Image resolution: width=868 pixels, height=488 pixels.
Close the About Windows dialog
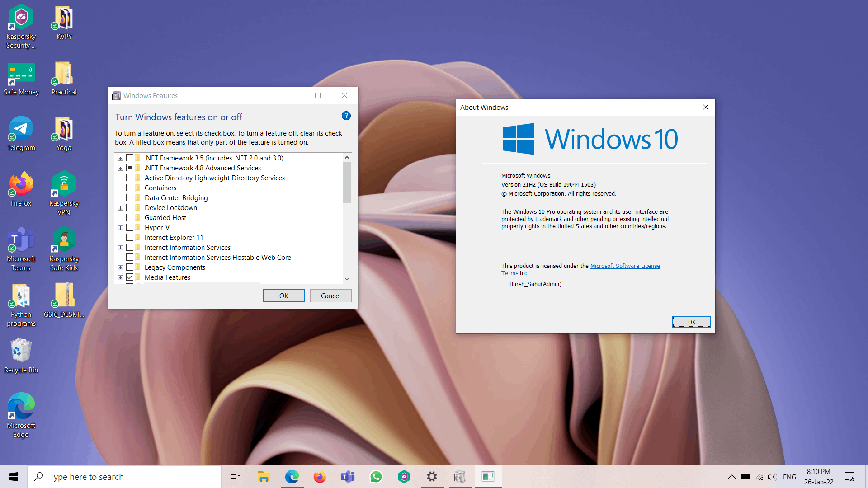point(706,107)
